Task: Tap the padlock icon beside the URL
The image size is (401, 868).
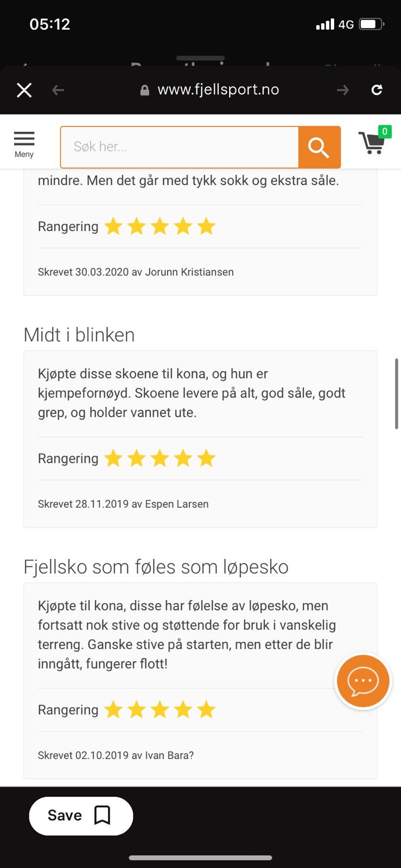Action: point(145,90)
